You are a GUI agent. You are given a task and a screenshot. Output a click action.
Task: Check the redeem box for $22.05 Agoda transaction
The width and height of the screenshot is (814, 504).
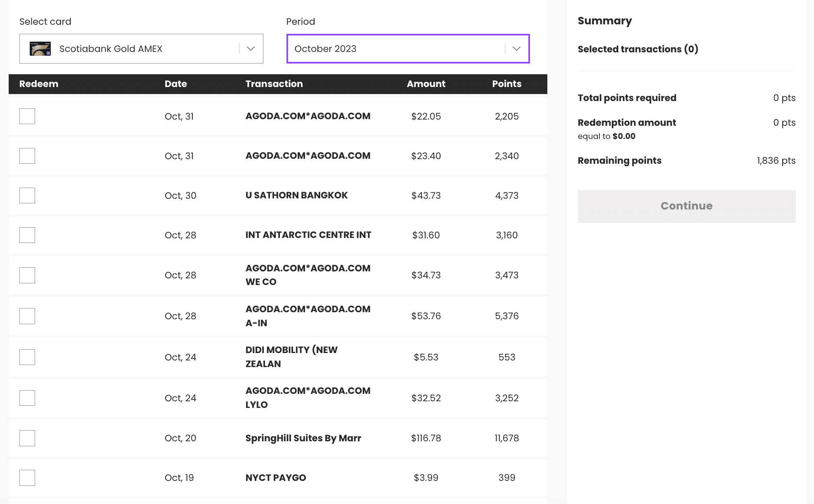(x=27, y=116)
